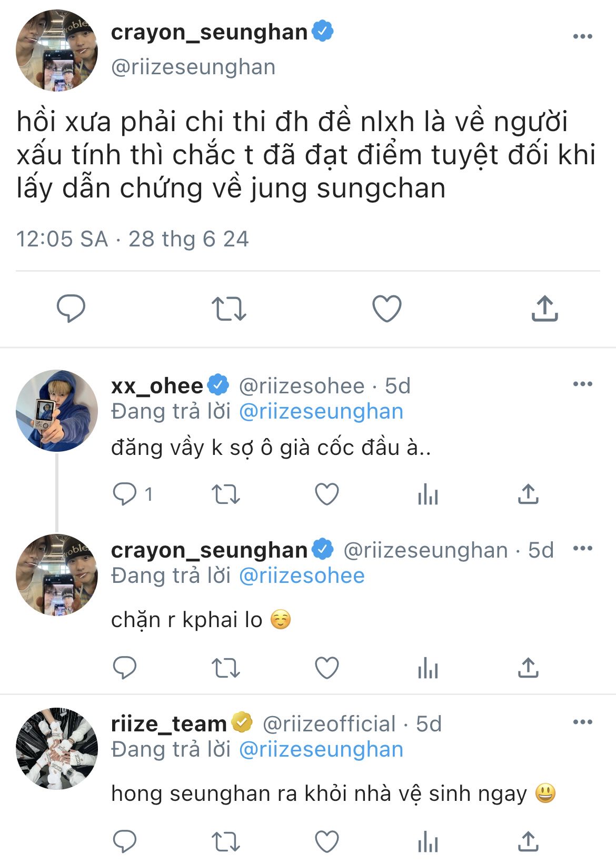Open @riizesohee mention link in seunghan's reply
Image resolution: width=616 pixels, height=863 pixels.
302,576
